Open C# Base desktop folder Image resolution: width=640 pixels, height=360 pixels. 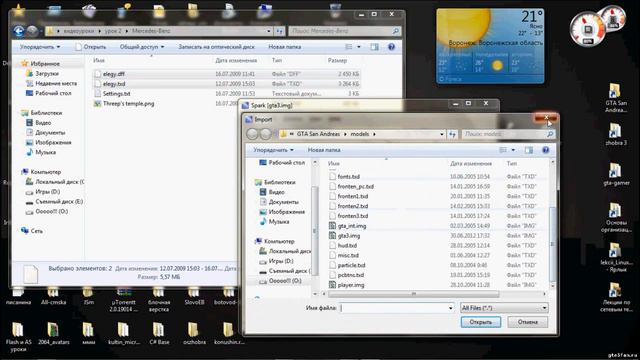pos(158,333)
